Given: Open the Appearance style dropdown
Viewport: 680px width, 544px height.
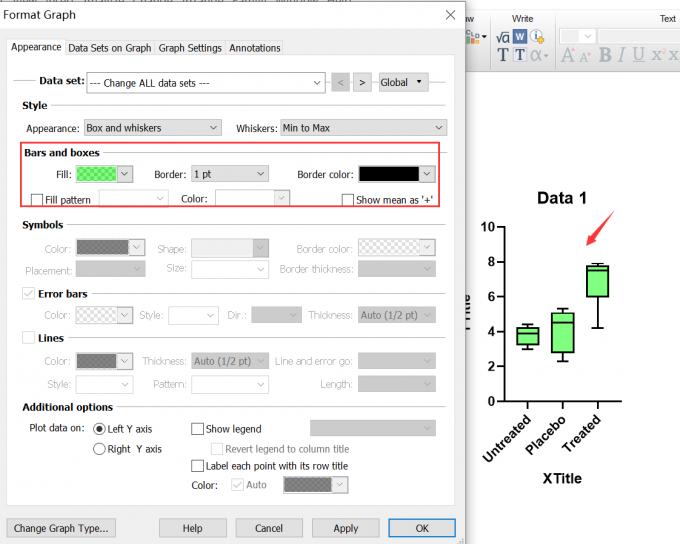Looking at the screenshot, I should [153, 128].
